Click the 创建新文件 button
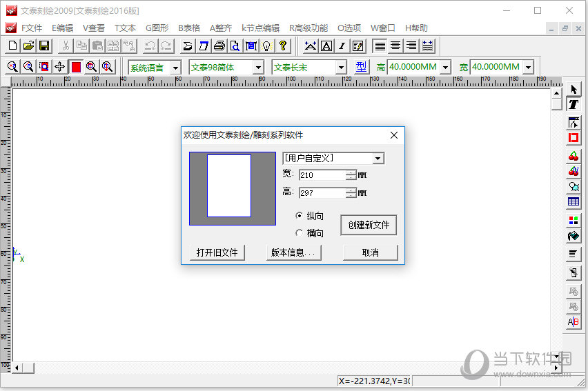The image size is (588, 391). coord(369,225)
